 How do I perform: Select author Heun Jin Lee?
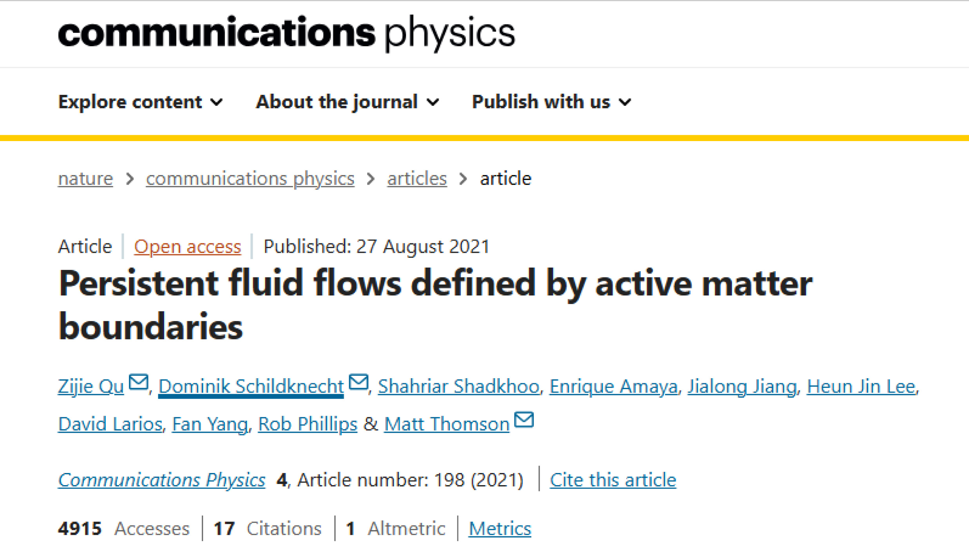(861, 386)
